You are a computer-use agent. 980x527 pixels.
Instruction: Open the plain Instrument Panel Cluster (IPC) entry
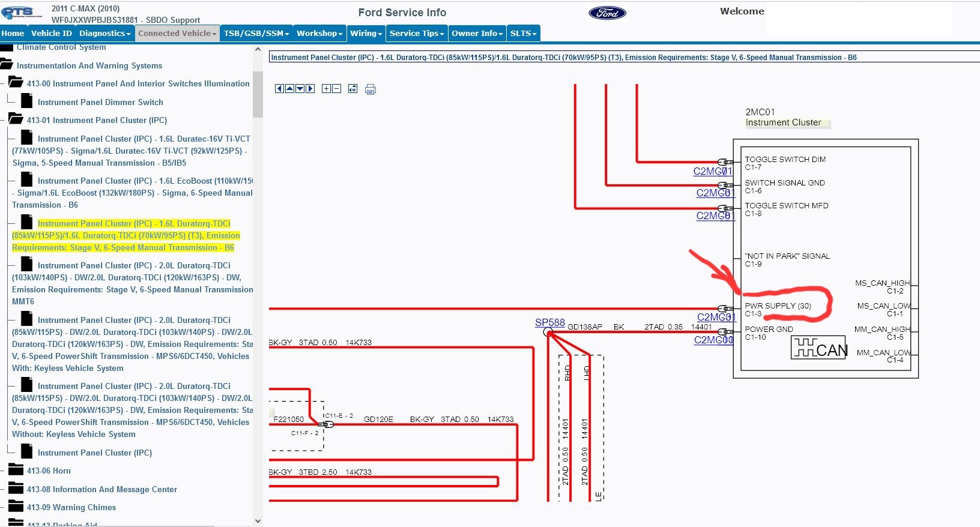coord(95,453)
